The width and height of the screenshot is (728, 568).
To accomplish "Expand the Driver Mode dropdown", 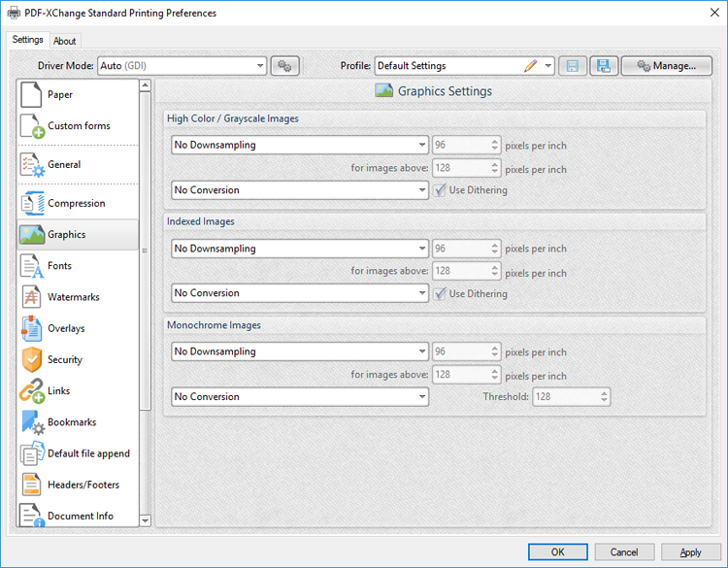I will coord(260,66).
